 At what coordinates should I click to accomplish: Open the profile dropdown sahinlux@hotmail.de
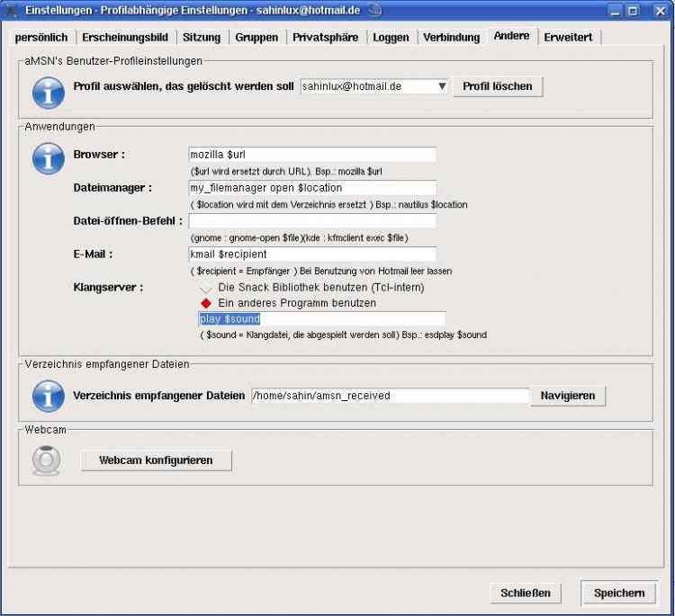[x=374, y=86]
